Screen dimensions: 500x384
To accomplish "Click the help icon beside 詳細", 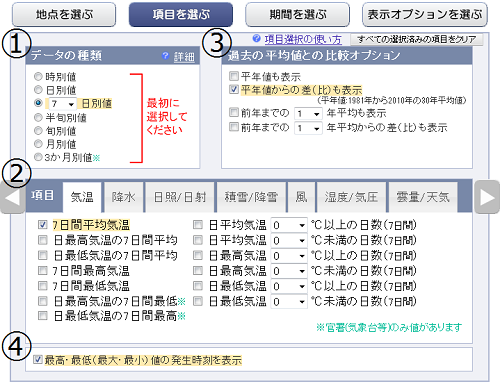I will pyautogui.click(x=165, y=56).
